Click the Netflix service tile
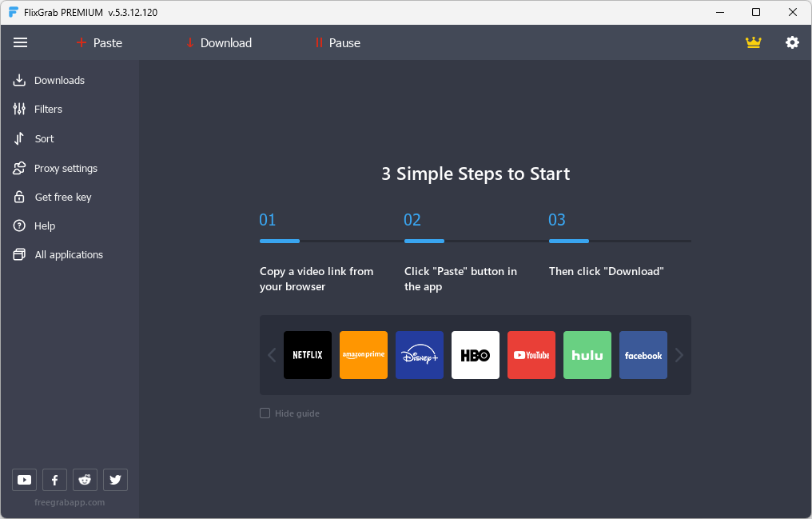Screen dimensions: 812x519 (x=308, y=355)
